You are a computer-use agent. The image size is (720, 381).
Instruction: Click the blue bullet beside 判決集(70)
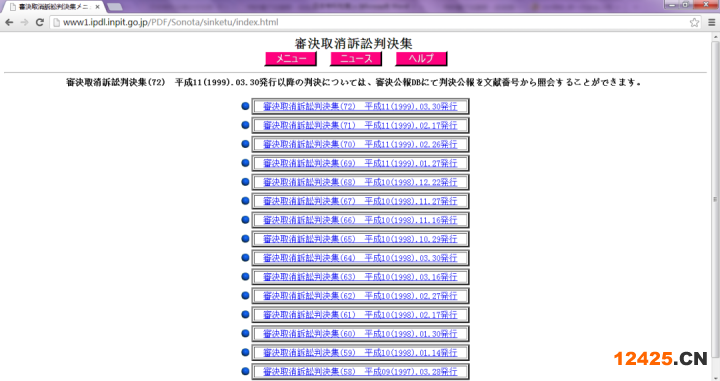coord(245,144)
